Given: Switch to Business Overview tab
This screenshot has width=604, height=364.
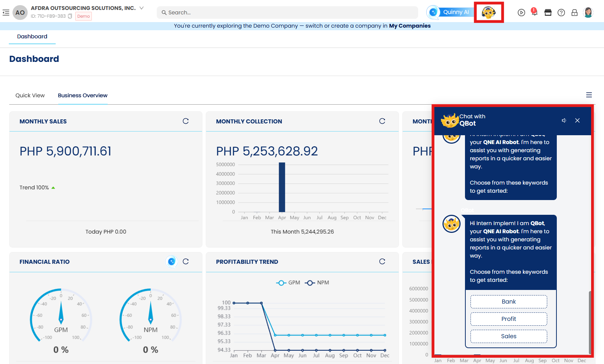Looking at the screenshot, I should point(83,95).
